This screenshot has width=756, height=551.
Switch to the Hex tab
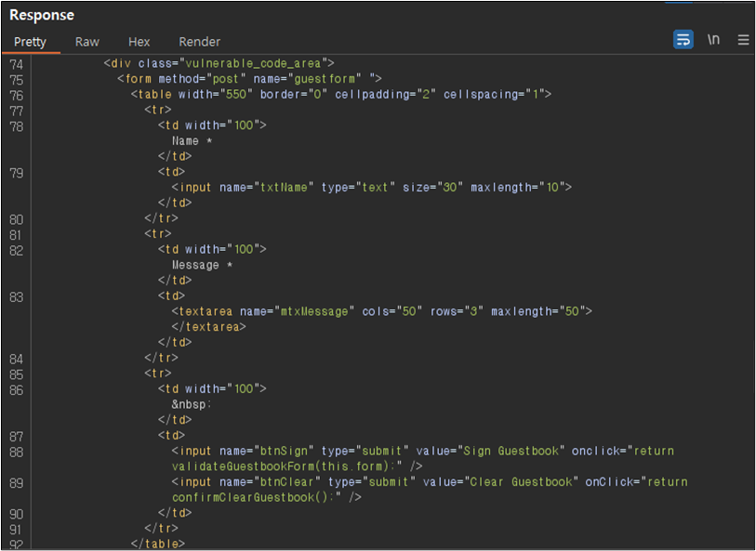coord(139,42)
